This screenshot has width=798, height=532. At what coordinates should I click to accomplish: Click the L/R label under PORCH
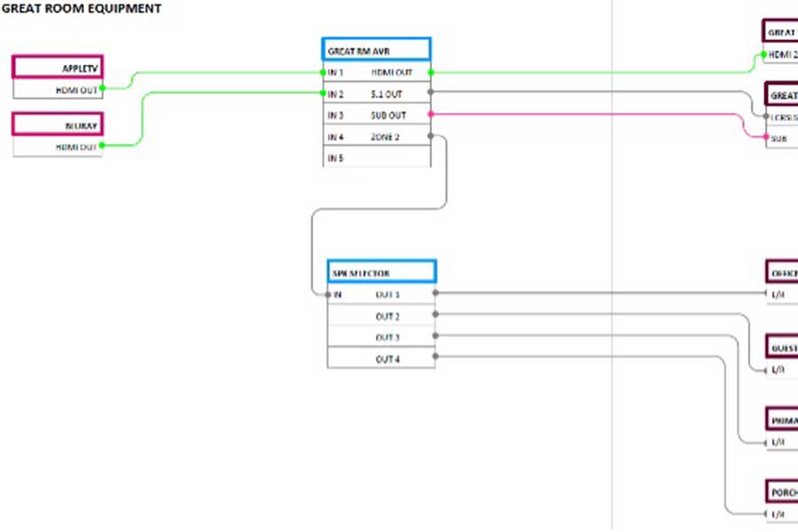tap(778, 514)
